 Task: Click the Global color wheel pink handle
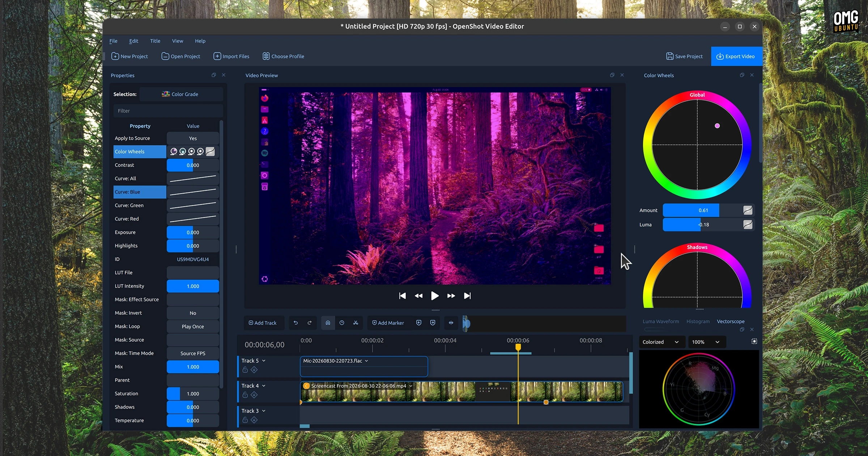[717, 126]
